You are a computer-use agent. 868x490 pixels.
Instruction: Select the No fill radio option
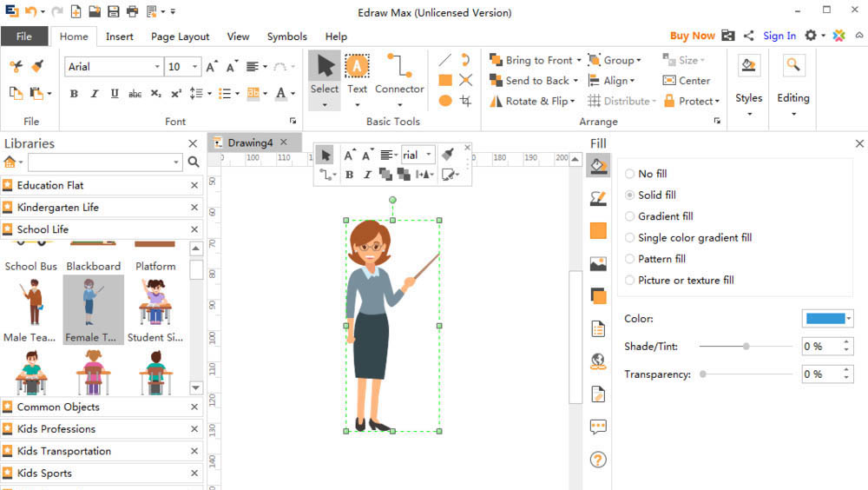click(630, 174)
